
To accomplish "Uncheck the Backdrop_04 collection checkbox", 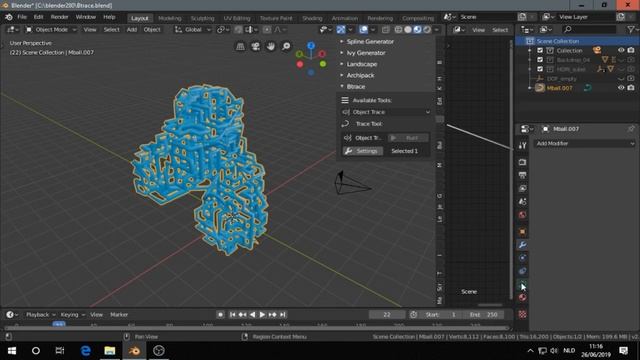I will [x=540, y=60].
